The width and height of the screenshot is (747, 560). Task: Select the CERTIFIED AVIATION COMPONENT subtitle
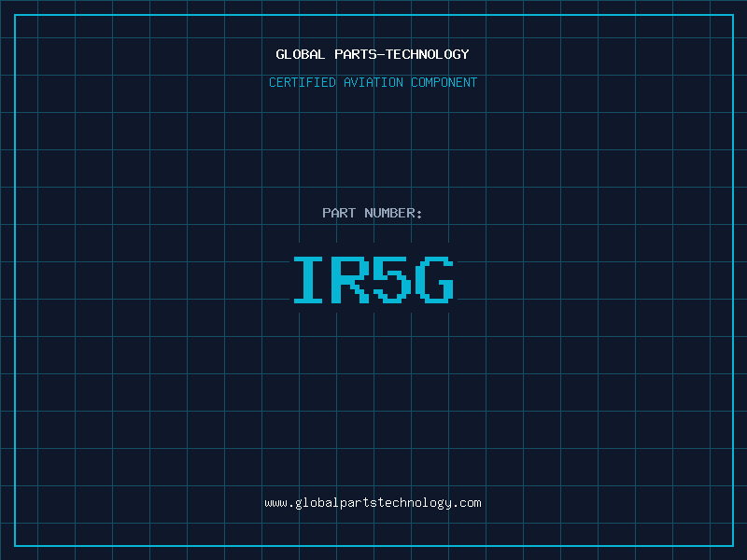tap(373, 82)
